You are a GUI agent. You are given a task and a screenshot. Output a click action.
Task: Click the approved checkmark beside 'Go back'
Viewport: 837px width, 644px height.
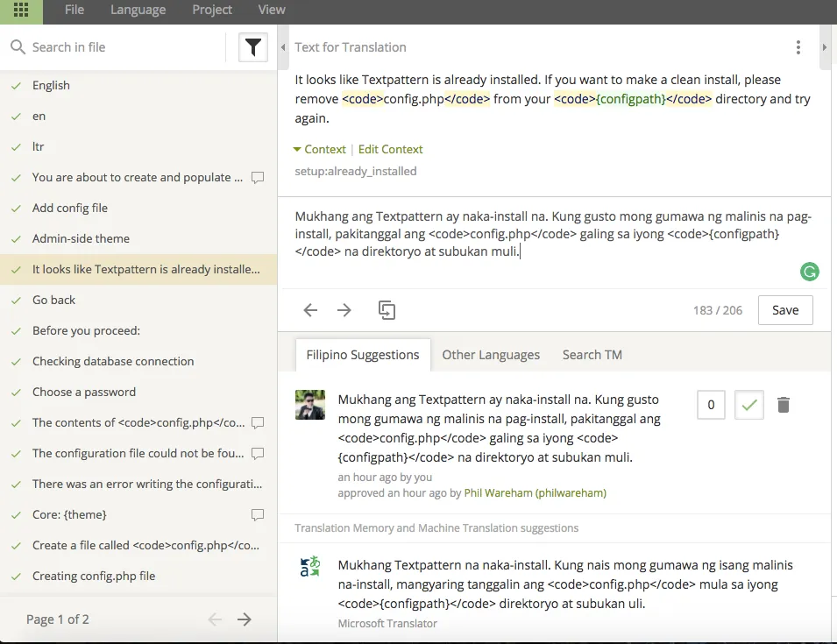click(17, 301)
